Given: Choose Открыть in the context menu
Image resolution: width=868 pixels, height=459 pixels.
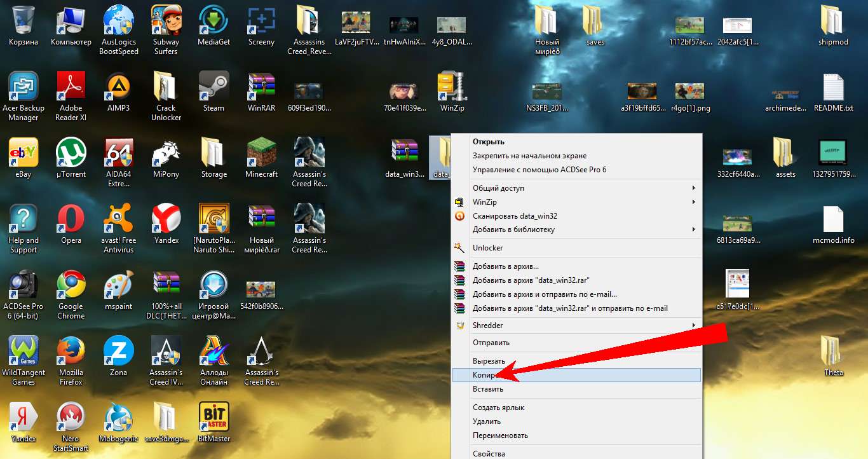Looking at the screenshot, I should pyautogui.click(x=576, y=142).
